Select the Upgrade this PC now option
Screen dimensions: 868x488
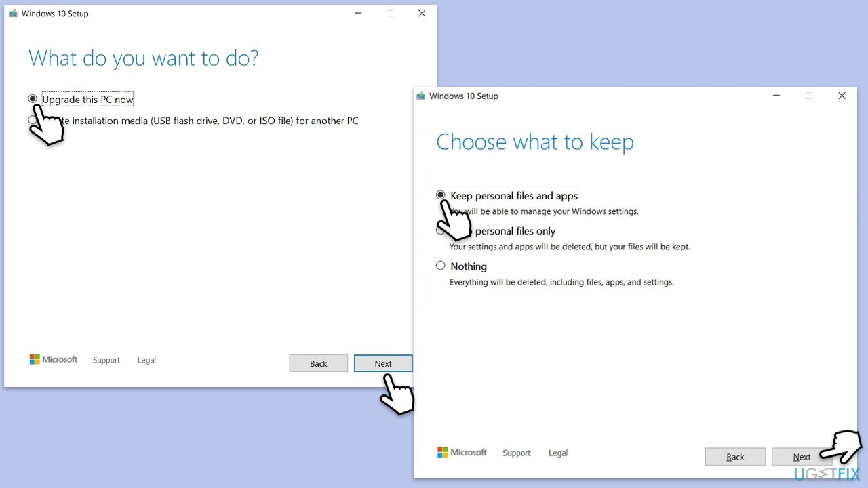tap(81, 99)
